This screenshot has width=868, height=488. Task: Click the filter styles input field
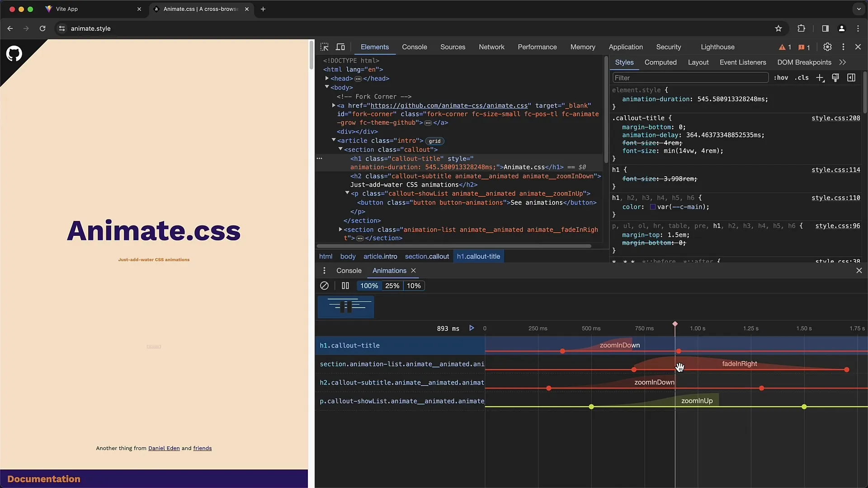pos(689,78)
